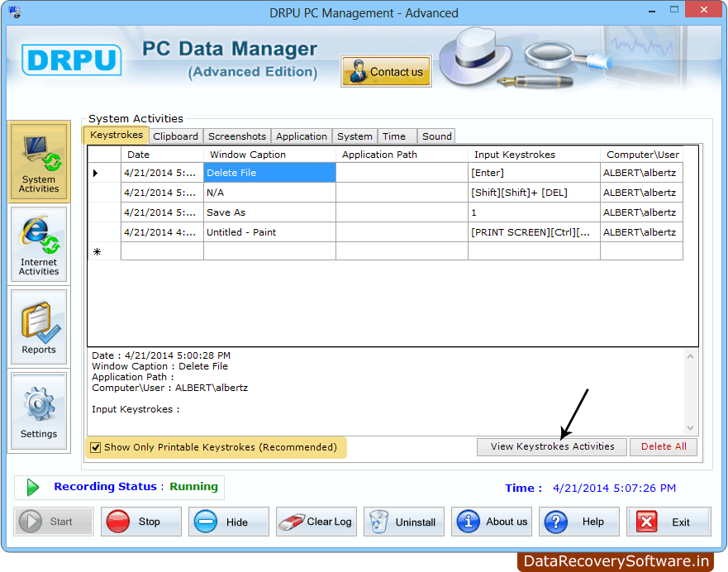Select the N/A window caption cell
Screen dimensions: 728x572
pyautogui.click(x=269, y=193)
